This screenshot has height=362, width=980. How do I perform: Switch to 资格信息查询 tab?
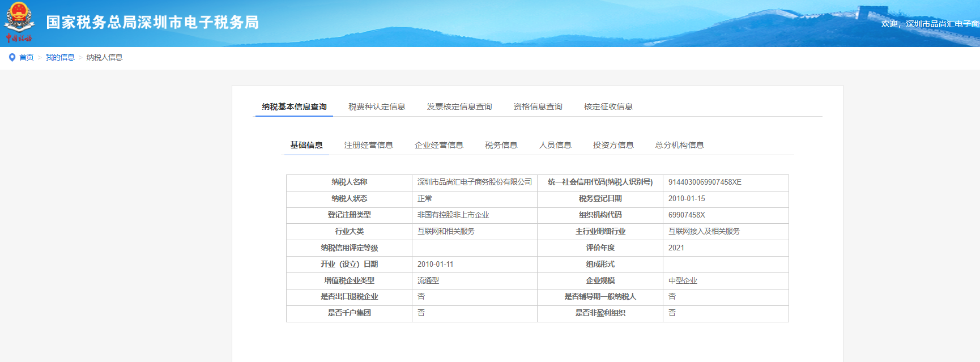pyautogui.click(x=538, y=107)
